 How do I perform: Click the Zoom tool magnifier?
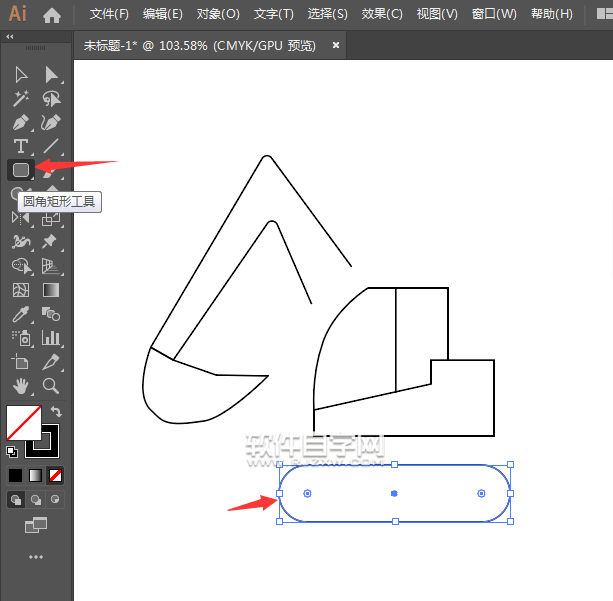51,386
